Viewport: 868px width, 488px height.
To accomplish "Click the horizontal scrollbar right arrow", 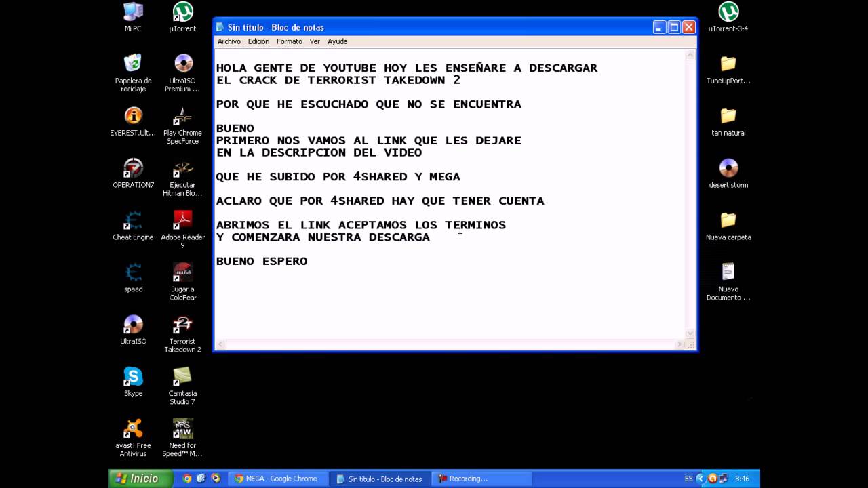I will 679,344.
